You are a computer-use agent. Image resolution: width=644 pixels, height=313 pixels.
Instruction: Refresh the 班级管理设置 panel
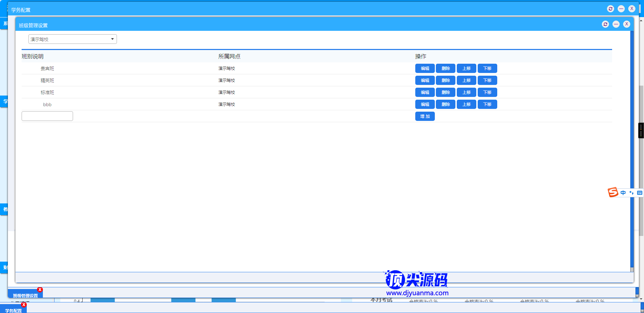tap(605, 24)
